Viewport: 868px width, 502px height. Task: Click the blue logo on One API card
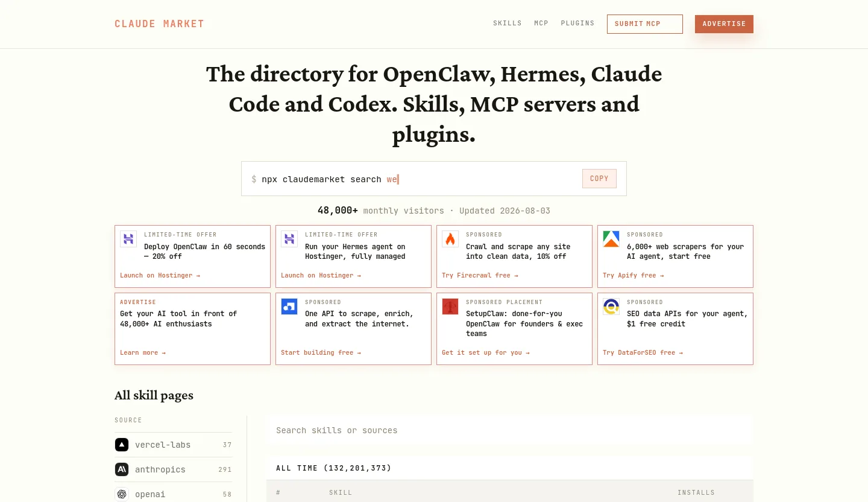point(289,307)
